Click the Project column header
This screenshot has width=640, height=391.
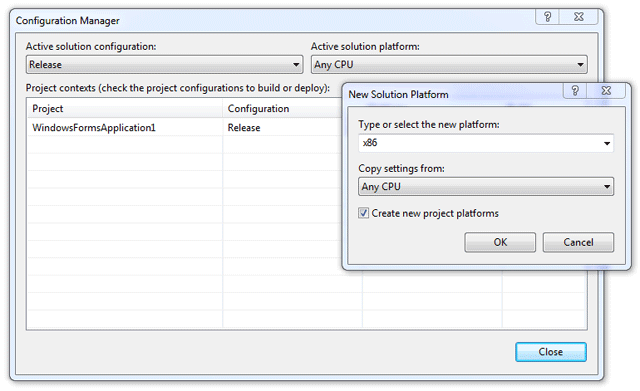[x=125, y=109]
